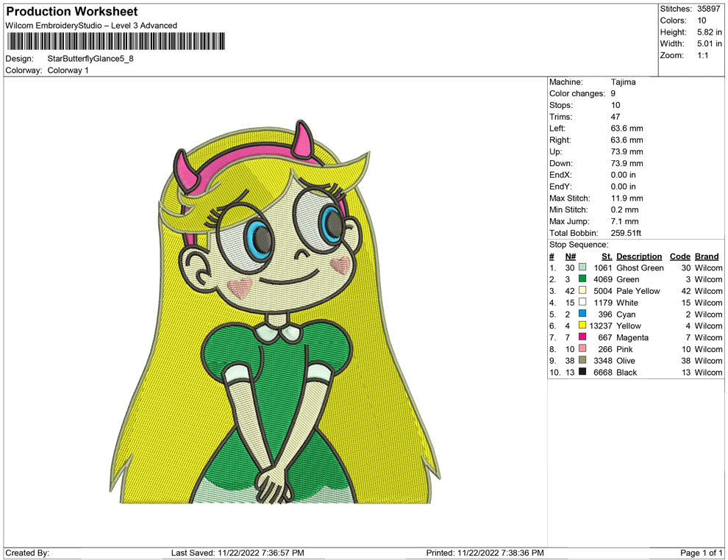Select the Width value 5.01 in
728x560 pixels.
710,43
